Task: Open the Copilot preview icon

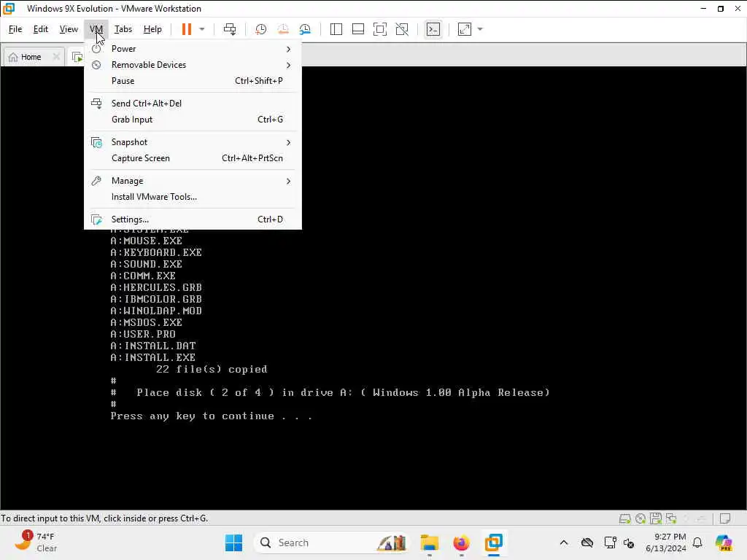Action: click(723, 542)
